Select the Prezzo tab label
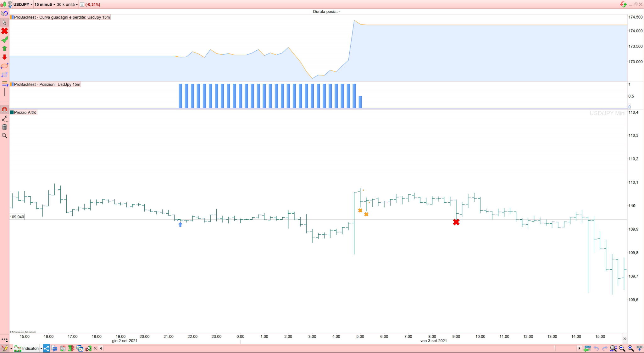This screenshot has height=353, width=644. pyautogui.click(x=20, y=112)
